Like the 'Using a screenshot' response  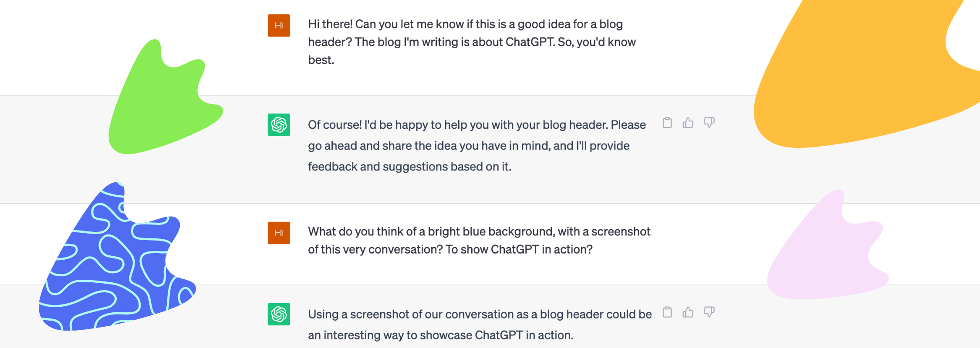(688, 312)
